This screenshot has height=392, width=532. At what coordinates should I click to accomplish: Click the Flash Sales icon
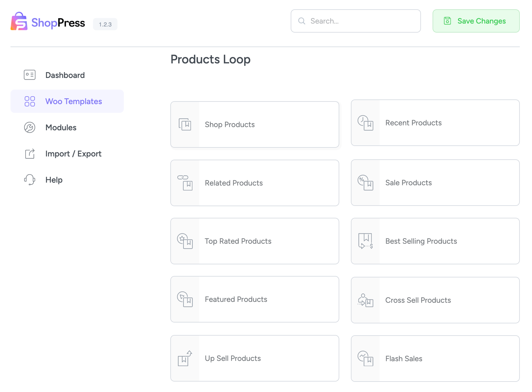[x=366, y=359]
